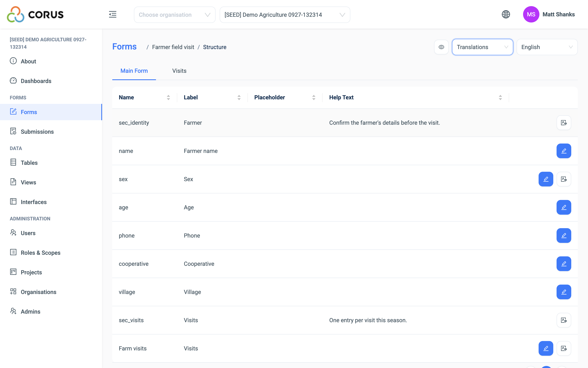Open translation for sex row
Viewport: 588px width, 368px height.
564,179
